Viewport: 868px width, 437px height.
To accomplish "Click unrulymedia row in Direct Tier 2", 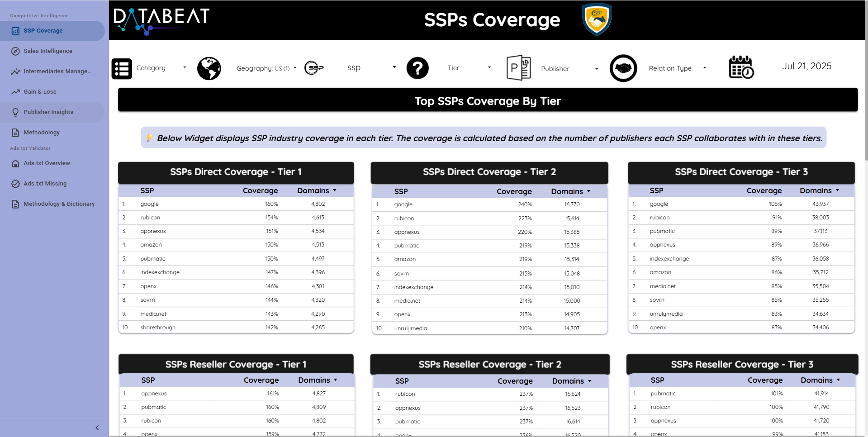I will click(x=489, y=328).
